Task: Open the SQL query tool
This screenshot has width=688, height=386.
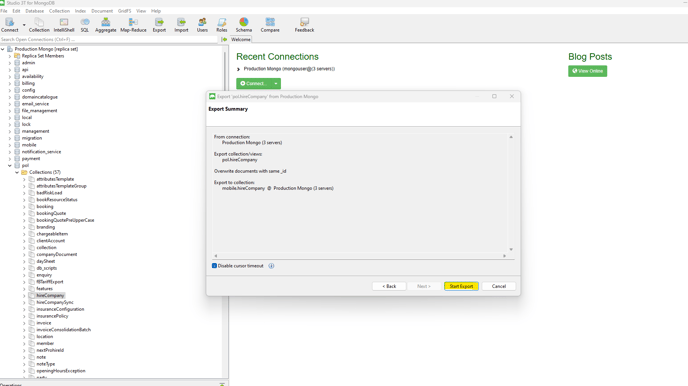Action: 85,22
